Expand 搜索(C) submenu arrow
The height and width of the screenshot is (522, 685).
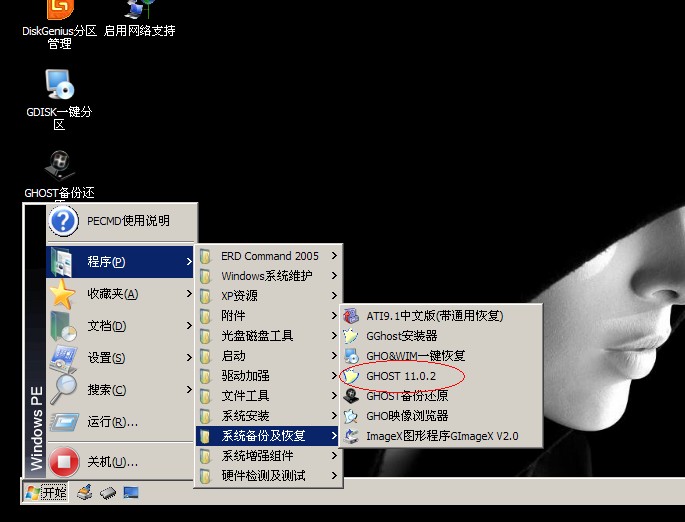click(189, 389)
